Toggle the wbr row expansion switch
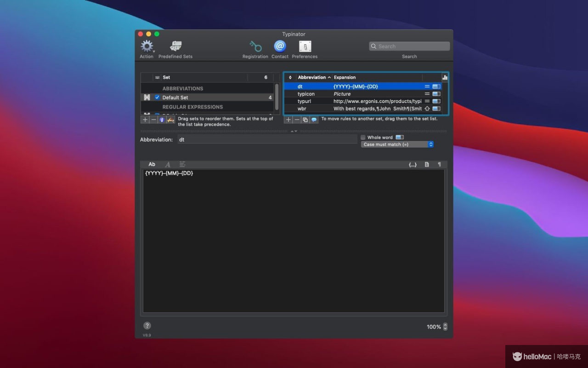Image resolution: width=588 pixels, height=368 pixels. 436,109
